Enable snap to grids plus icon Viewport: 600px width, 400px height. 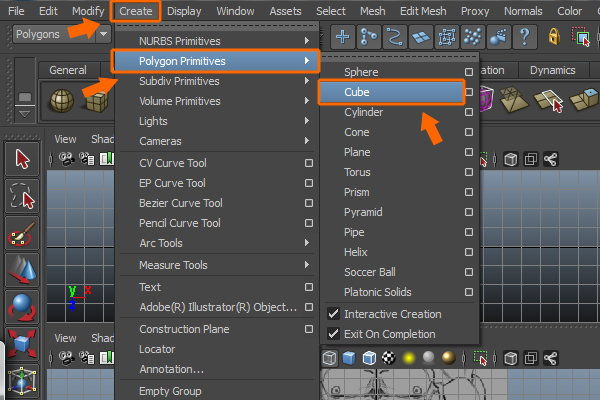coord(342,37)
